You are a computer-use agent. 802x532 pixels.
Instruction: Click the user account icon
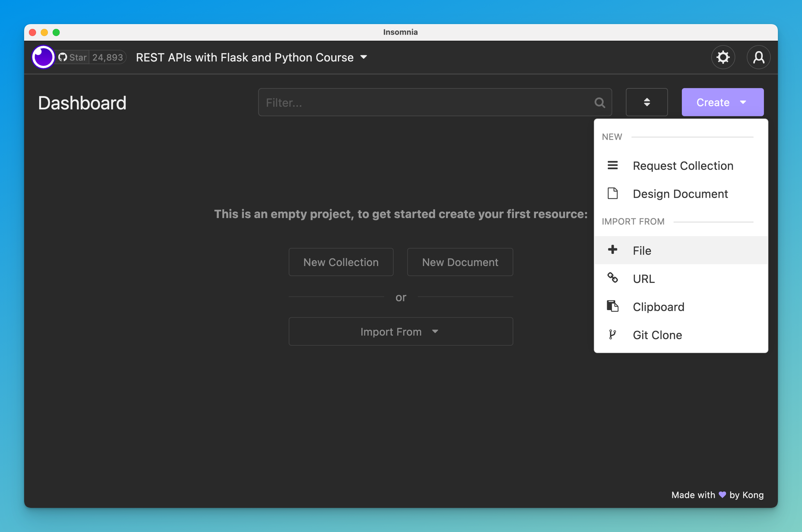click(758, 57)
